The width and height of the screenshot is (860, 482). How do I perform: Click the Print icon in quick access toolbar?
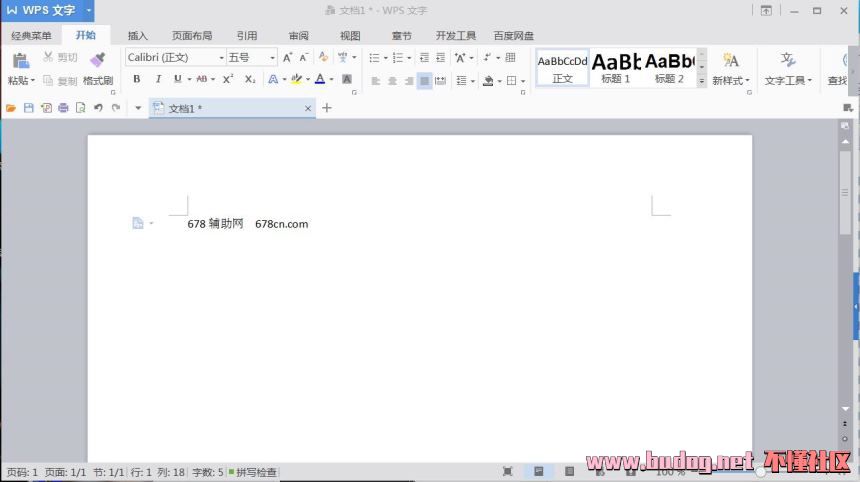(63, 108)
